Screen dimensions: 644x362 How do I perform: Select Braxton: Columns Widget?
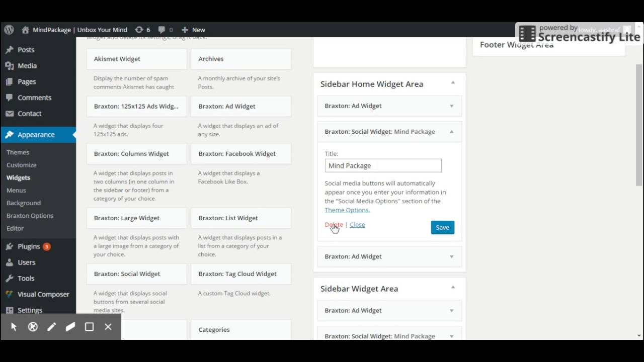(137, 154)
